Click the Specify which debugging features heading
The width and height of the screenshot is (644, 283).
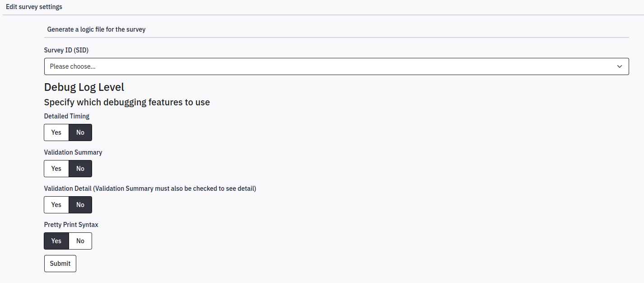click(127, 102)
